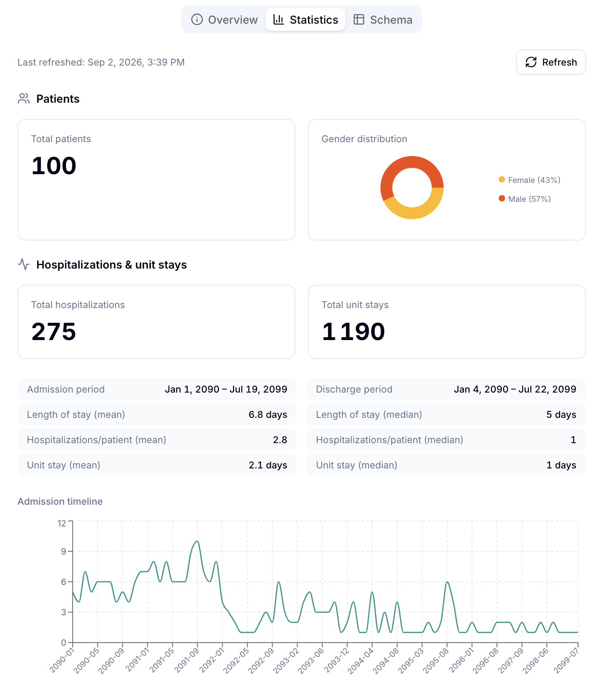
Task: Click the Female (43%) legend label
Action: pyautogui.click(x=534, y=180)
